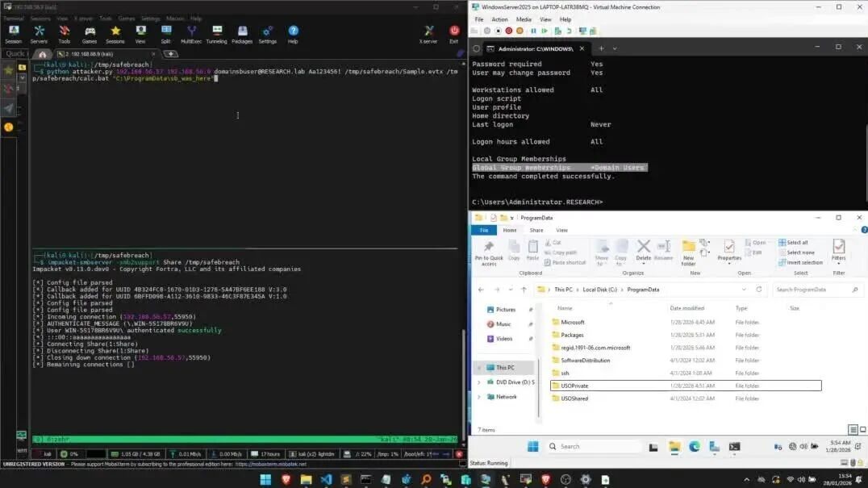Add a new MobaXterm tab
This screenshot has width=868, height=488.
click(171, 54)
